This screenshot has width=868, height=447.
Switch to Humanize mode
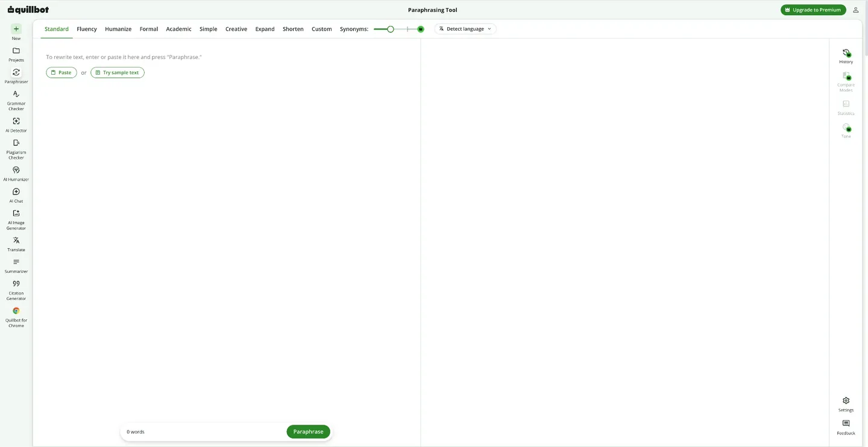[x=118, y=29]
